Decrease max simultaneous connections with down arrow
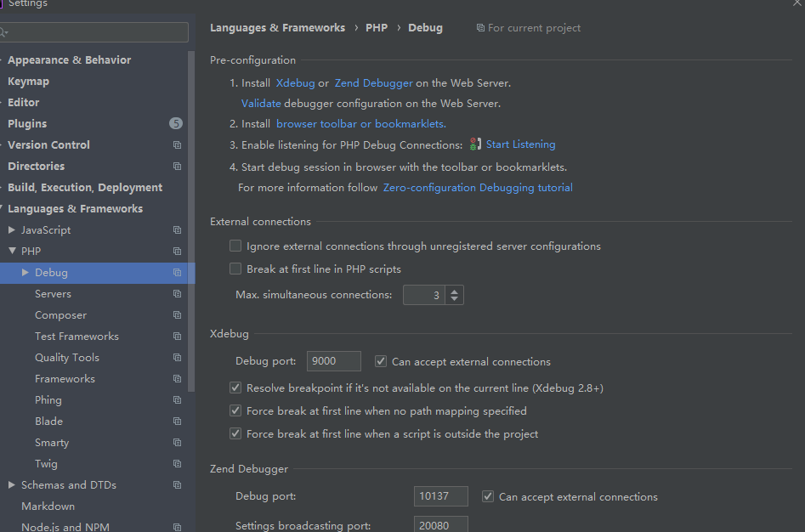The height and width of the screenshot is (532, 805). click(x=454, y=299)
